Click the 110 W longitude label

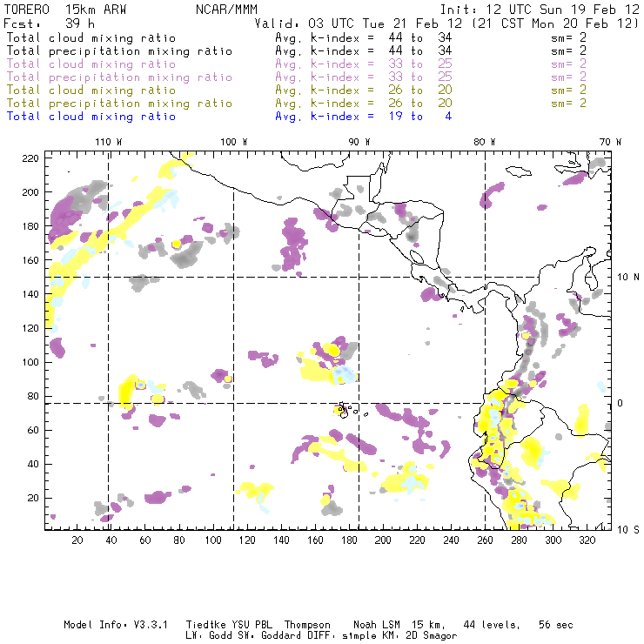pos(108,141)
